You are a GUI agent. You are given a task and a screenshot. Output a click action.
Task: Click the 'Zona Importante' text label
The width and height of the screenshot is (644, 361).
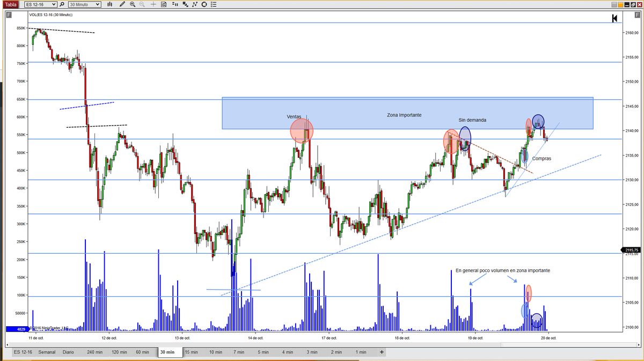[404, 115]
